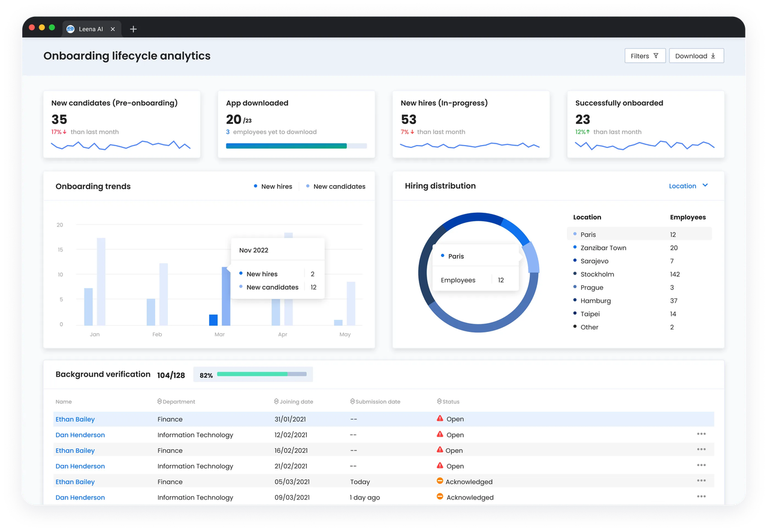Click the May New candidates bar

pos(351,304)
